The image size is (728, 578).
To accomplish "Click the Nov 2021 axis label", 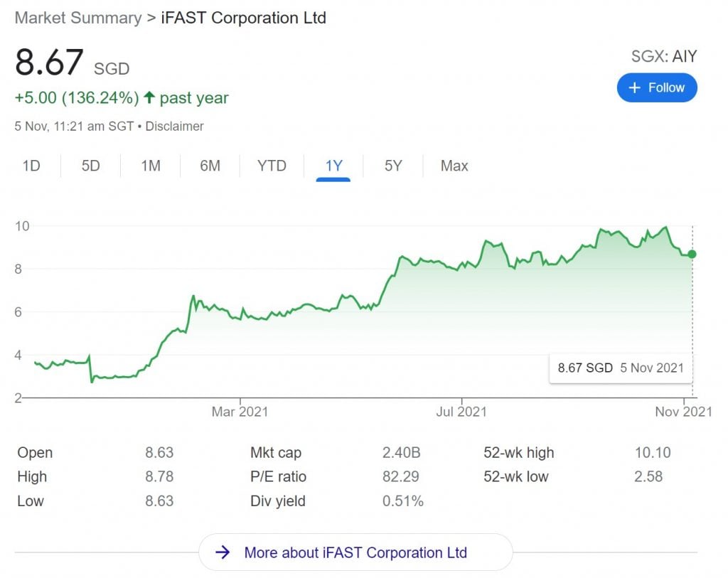I will [683, 412].
